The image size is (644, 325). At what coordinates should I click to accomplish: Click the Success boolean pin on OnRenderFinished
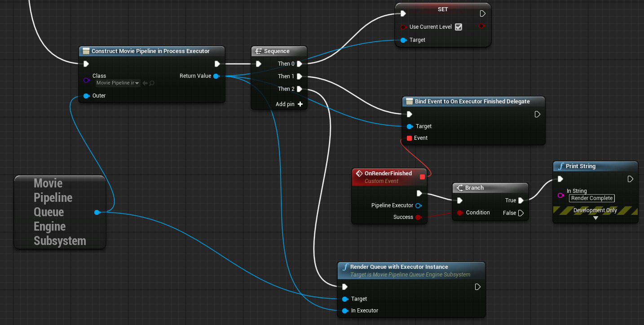click(418, 217)
